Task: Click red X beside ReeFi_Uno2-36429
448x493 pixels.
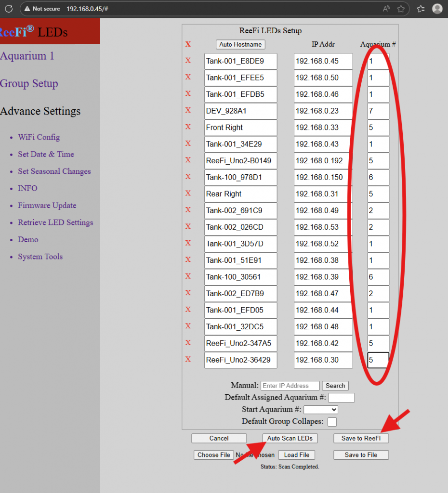Action: coord(188,359)
